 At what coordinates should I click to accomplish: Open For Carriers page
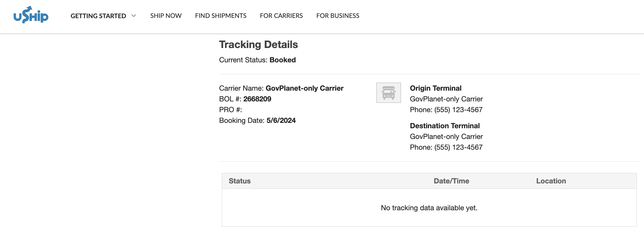tap(281, 16)
